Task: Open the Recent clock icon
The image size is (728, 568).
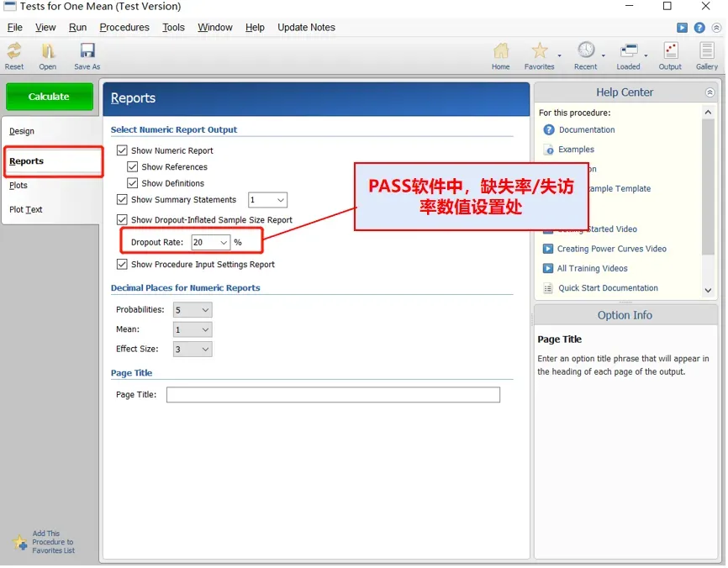Action: click(587, 50)
